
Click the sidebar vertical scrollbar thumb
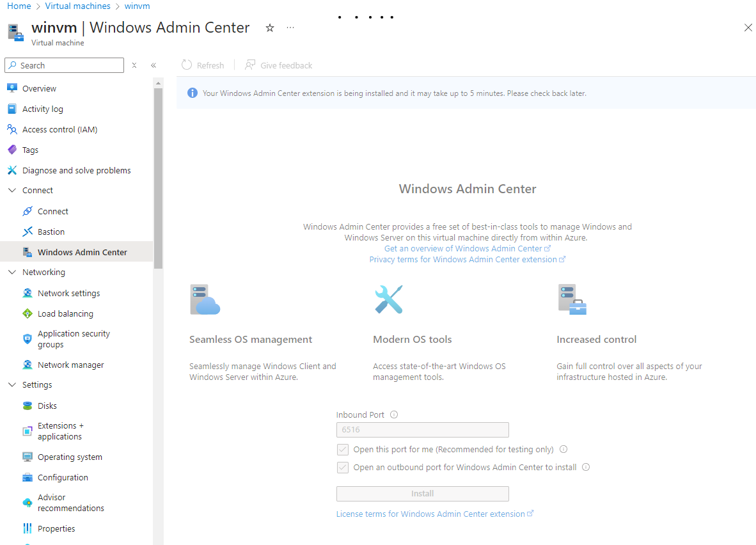(x=158, y=178)
